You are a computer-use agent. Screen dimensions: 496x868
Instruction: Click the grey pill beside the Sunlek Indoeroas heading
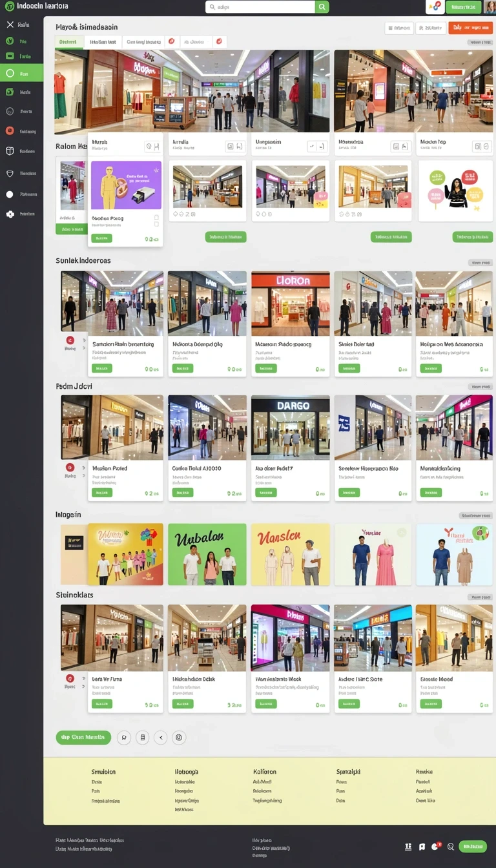pos(480,263)
